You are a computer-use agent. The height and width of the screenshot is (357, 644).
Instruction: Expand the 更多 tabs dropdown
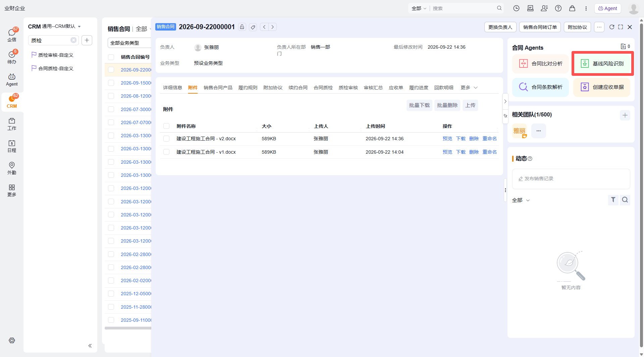coord(469,88)
